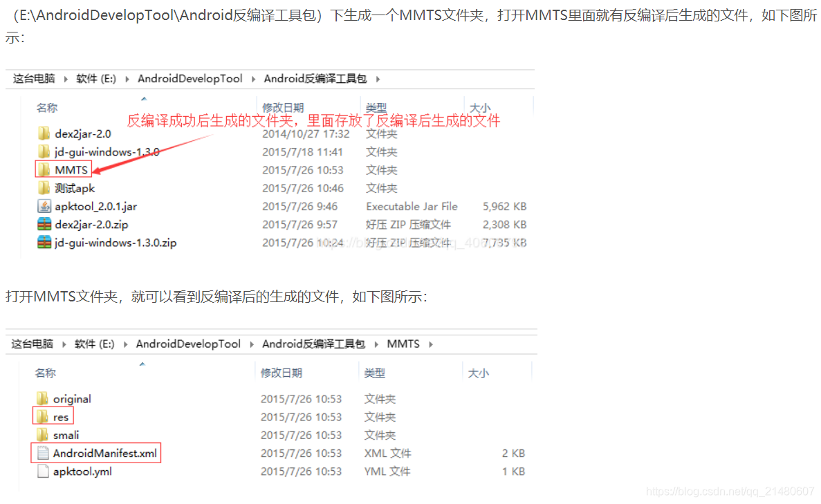
Task: Click the MMTS folder icon
Action: [44, 169]
